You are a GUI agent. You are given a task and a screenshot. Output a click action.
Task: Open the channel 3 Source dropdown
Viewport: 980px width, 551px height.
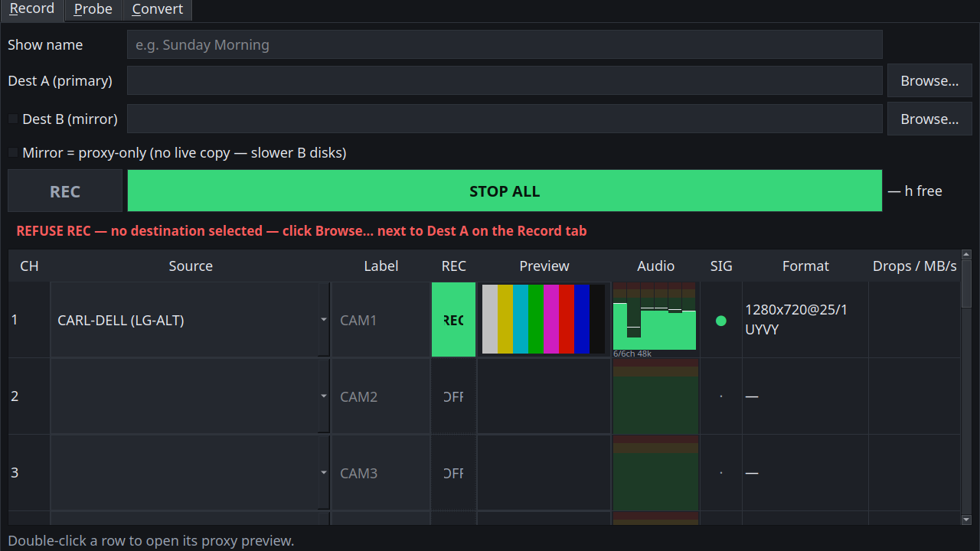191,473
